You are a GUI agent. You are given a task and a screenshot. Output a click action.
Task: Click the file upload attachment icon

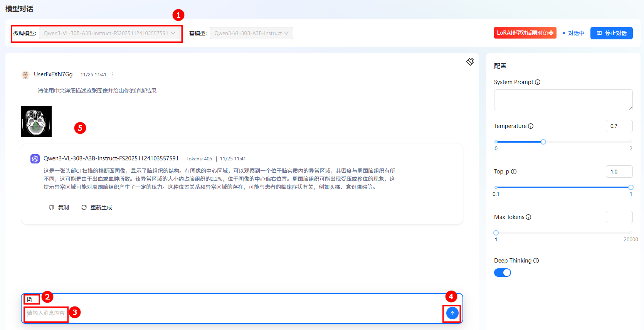(29, 300)
